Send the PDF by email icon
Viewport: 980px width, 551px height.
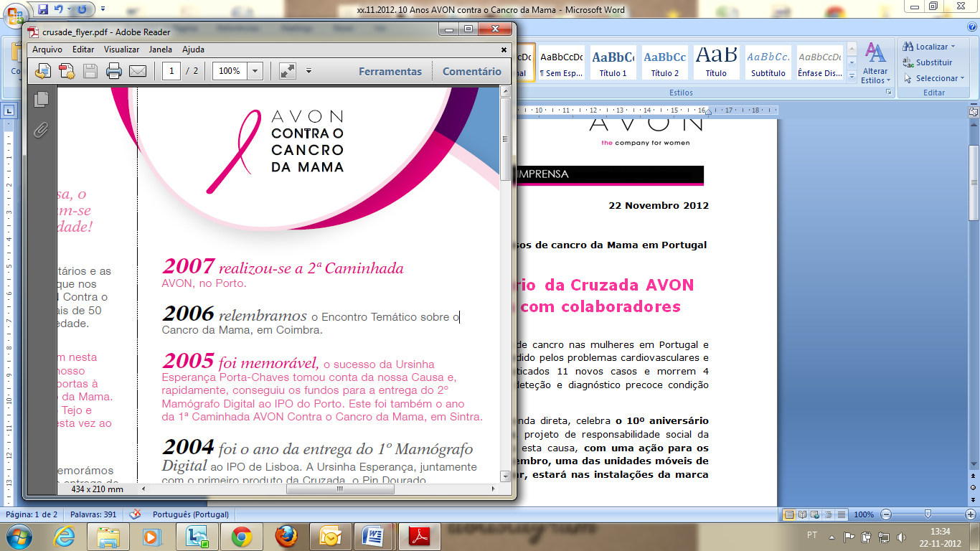pos(137,71)
